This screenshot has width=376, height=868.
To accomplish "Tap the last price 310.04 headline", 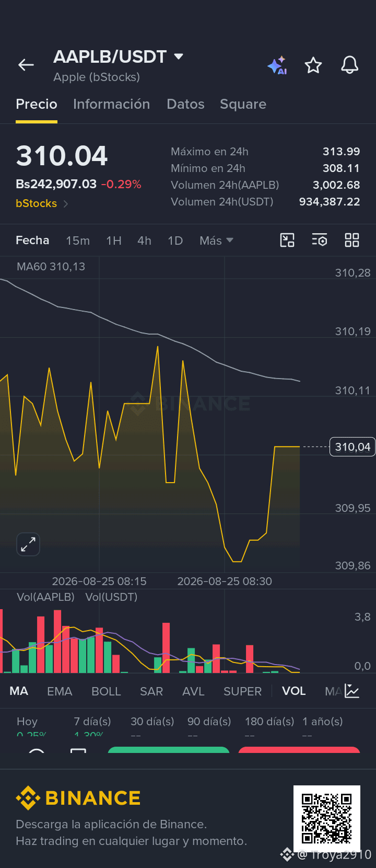I will (x=62, y=156).
